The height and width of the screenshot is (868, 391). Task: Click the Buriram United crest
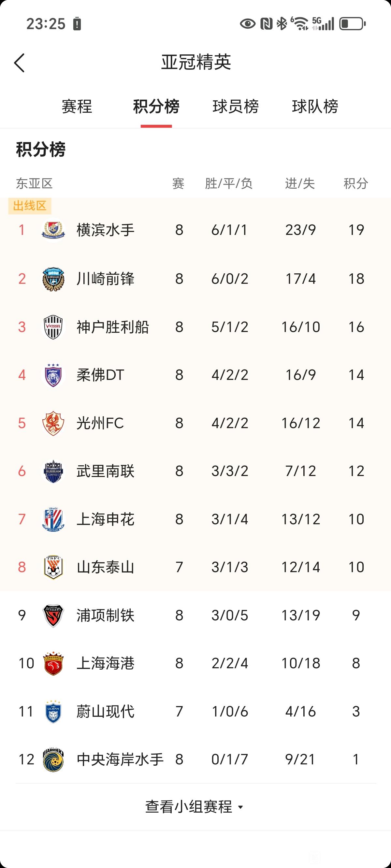(x=53, y=471)
